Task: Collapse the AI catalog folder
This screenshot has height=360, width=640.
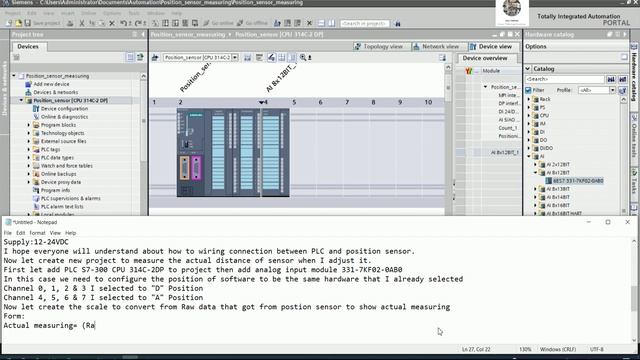Action: 529,156
